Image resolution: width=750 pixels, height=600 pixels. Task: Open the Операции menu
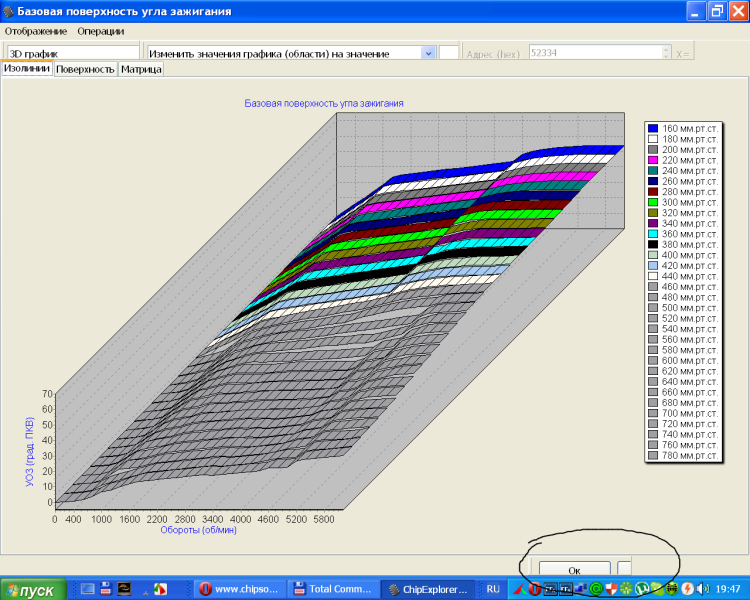point(100,31)
